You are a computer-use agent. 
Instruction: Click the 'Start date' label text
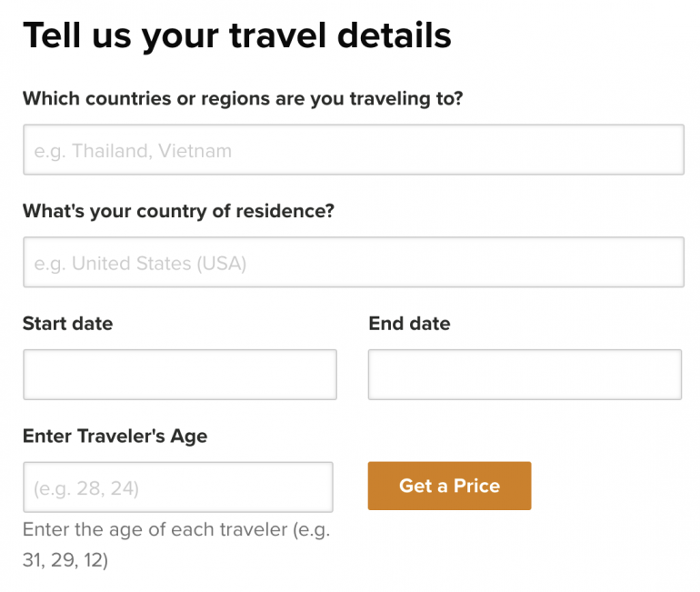67,324
